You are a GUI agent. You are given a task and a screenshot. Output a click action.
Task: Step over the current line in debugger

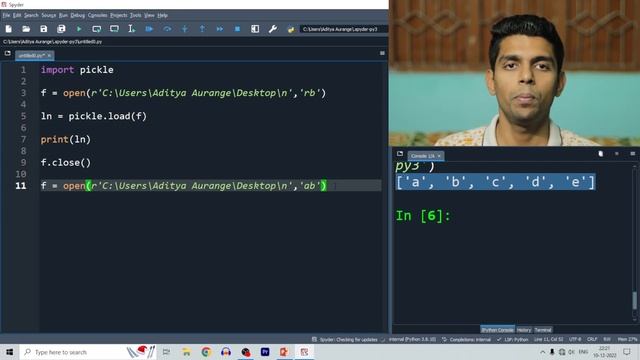click(x=167, y=29)
